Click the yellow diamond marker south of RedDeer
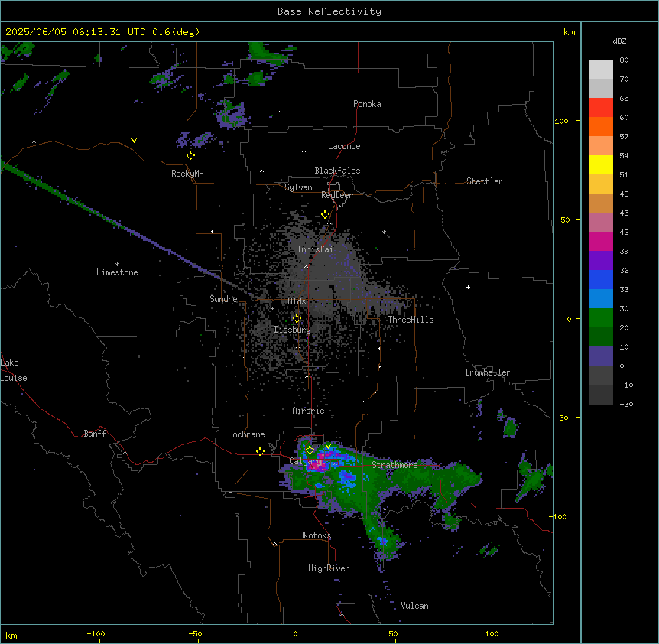Viewport: 659px width, 644px height. pos(326,215)
